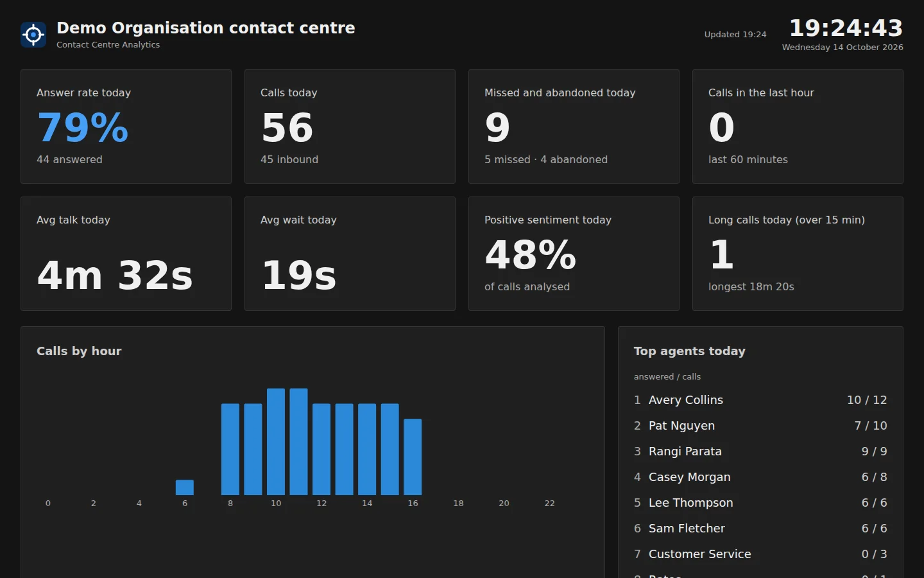Click the "Long calls today (over 15 min)" heading
This screenshot has height=578, width=924.
[x=787, y=220]
